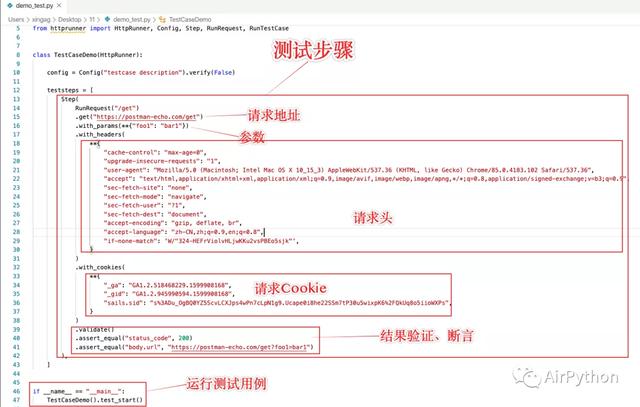Open the Users breadcrumb segment
This screenshot has width=640, height=407.
pos(16,19)
